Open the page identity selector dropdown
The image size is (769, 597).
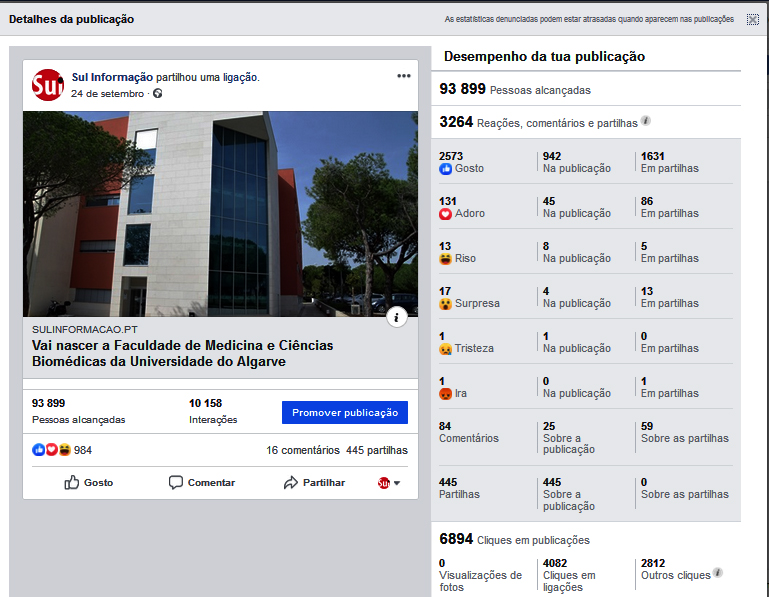click(x=389, y=483)
